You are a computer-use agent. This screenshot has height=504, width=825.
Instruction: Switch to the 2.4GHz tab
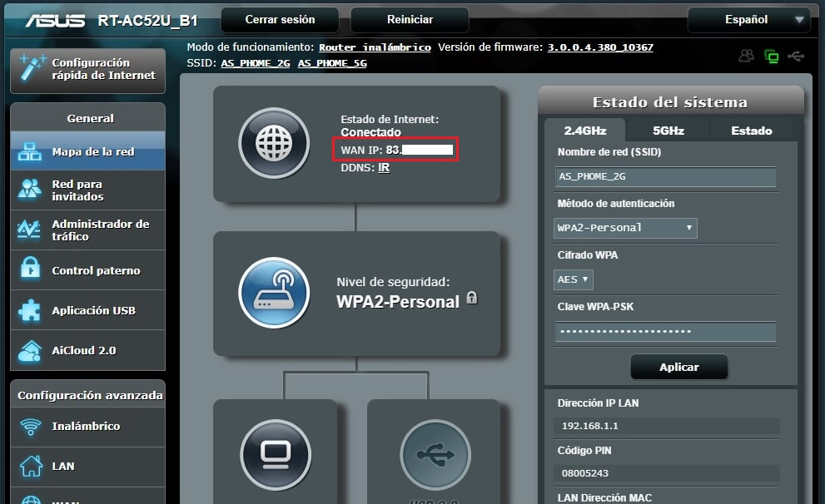coord(585,131)
